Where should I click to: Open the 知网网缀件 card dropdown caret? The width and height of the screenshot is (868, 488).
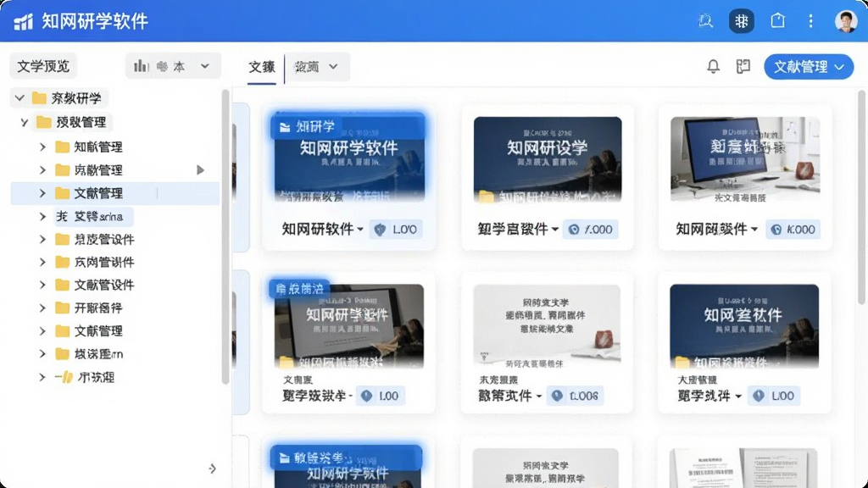tap(754, 229)
